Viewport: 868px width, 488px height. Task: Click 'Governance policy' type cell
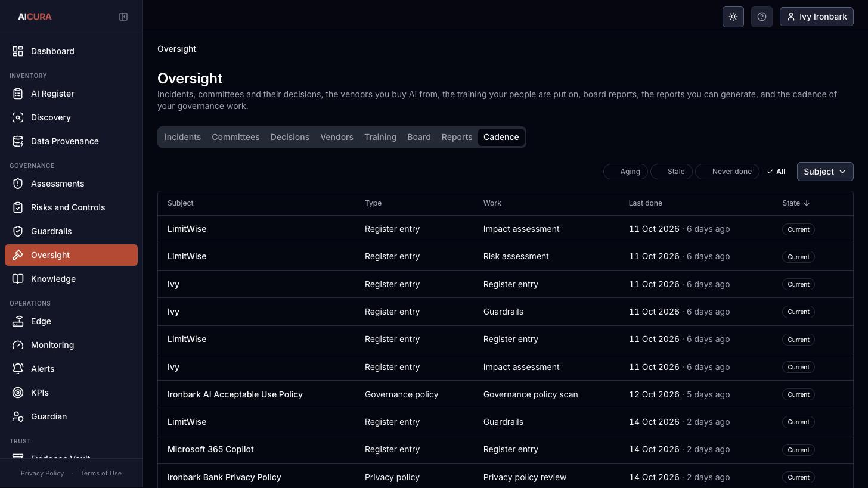pyautogui.click(x=401, y=394)
